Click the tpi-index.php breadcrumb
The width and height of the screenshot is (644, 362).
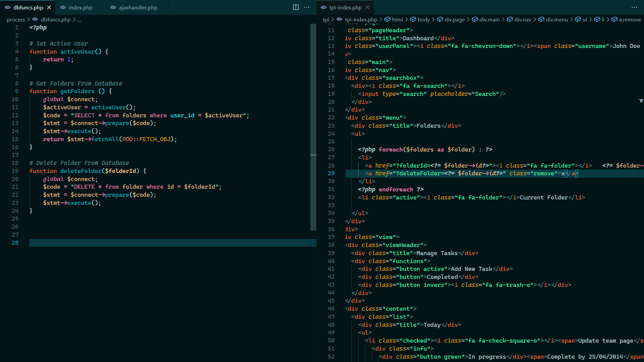point(361,20)
